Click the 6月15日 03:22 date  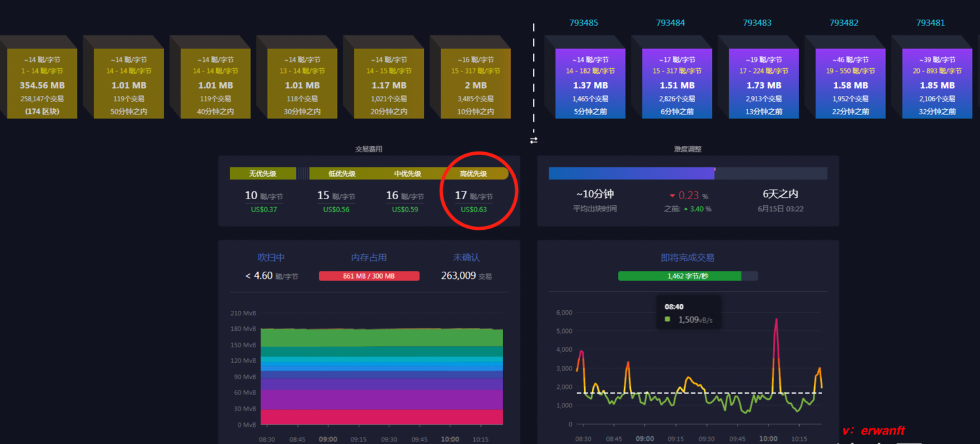coord(781,209)
